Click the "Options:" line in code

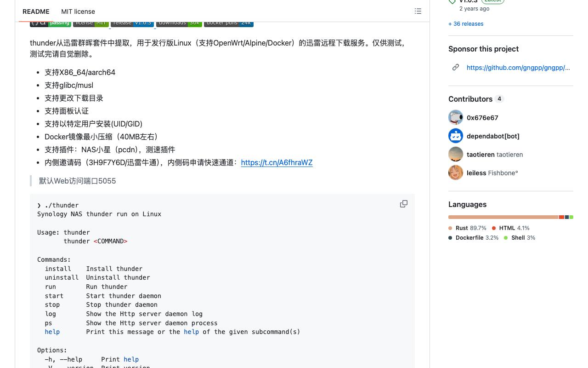pos(52,350)
